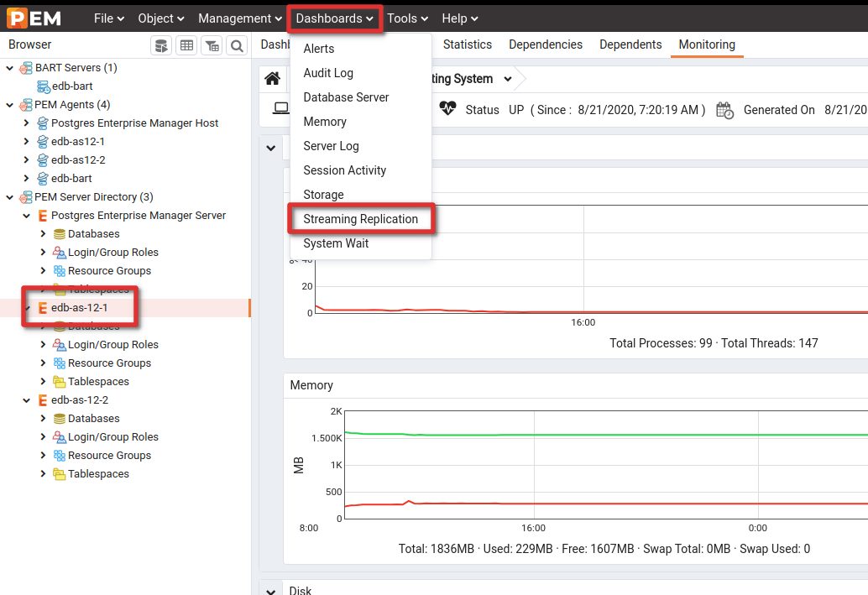The image size is (868, 595).
Task: Switch to the Dependencies tab
Action: click(x=546, y=44)
